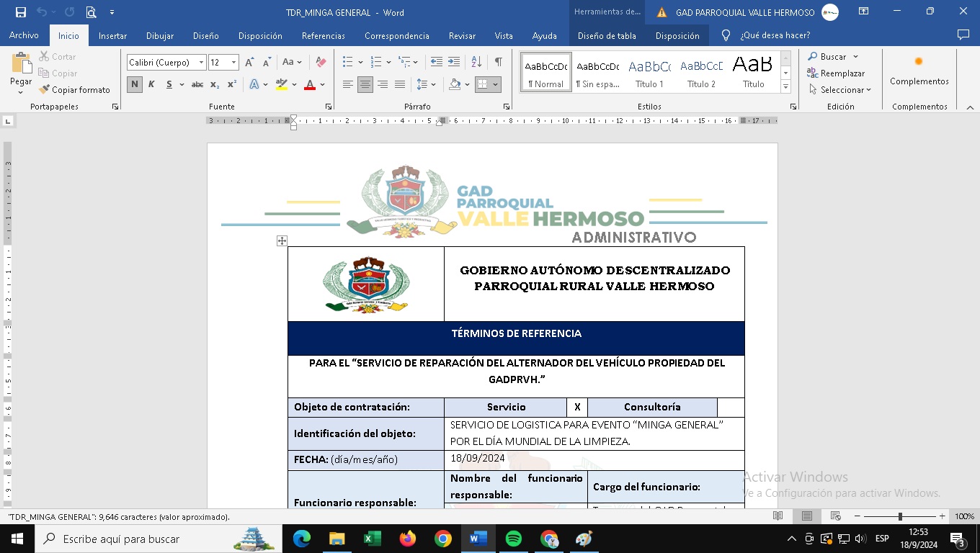The image size is (980, 553).
Task: Show paragraph marks with pilcrow icon
Action: point(498,63)
